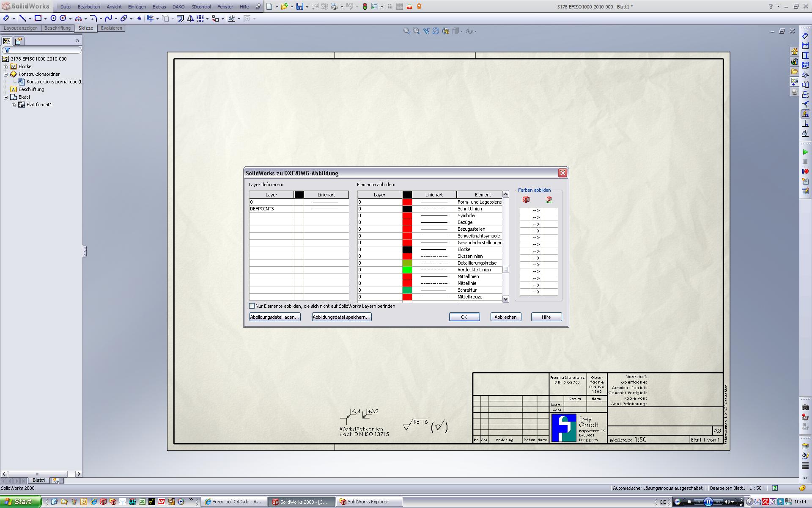
Task: Open the PropertyManager tab icon
Action: pos(18,41)
